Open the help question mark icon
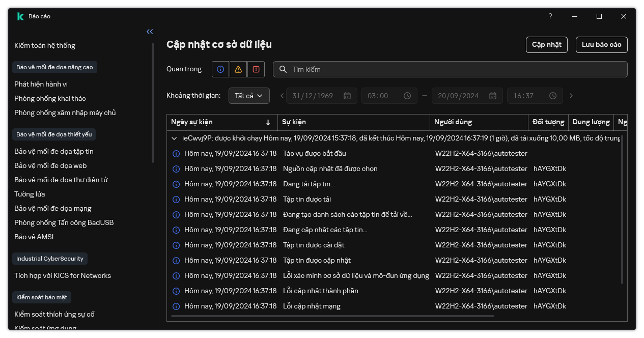Viewport: 644px width, 338px height. point(550,16)
